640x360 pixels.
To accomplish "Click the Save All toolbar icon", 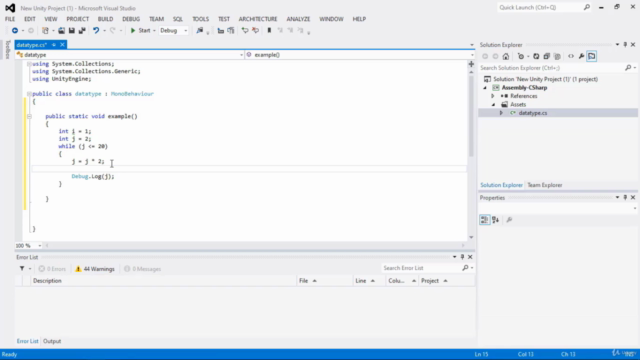I will click(82, 31).
